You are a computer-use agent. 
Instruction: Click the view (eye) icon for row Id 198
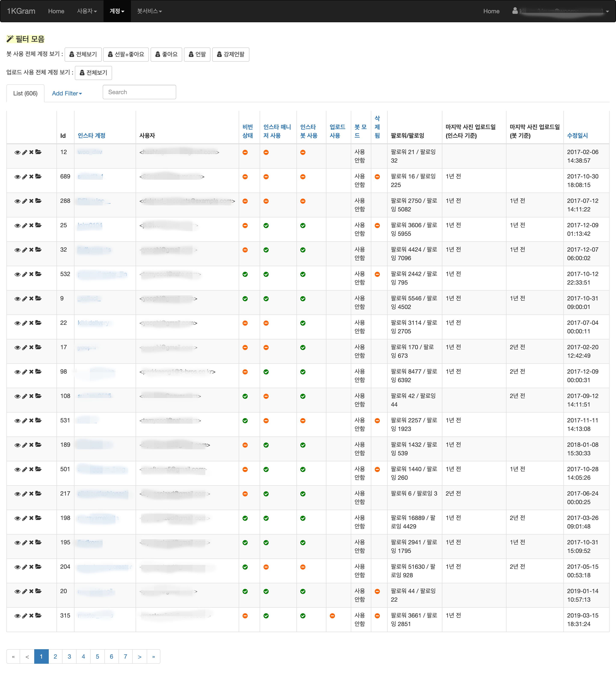coord(17,518)
